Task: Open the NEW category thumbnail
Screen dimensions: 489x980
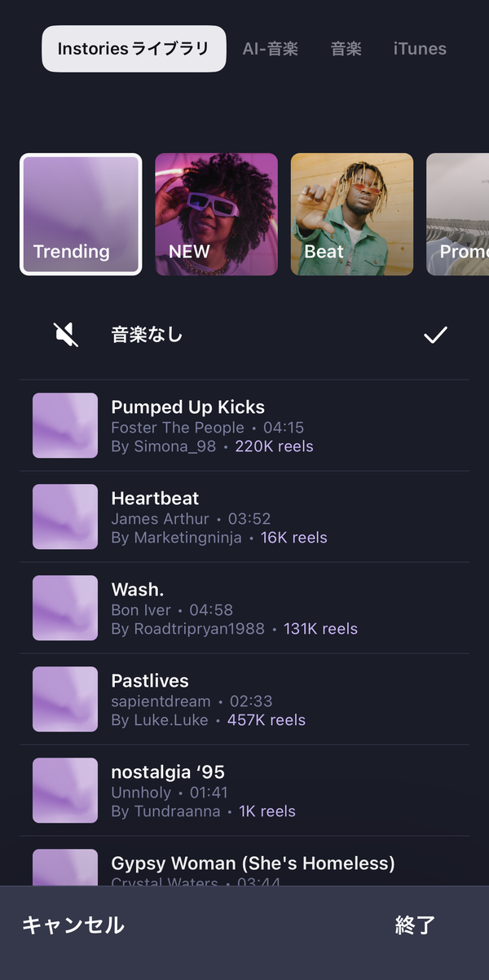Action: click(217, 214)
